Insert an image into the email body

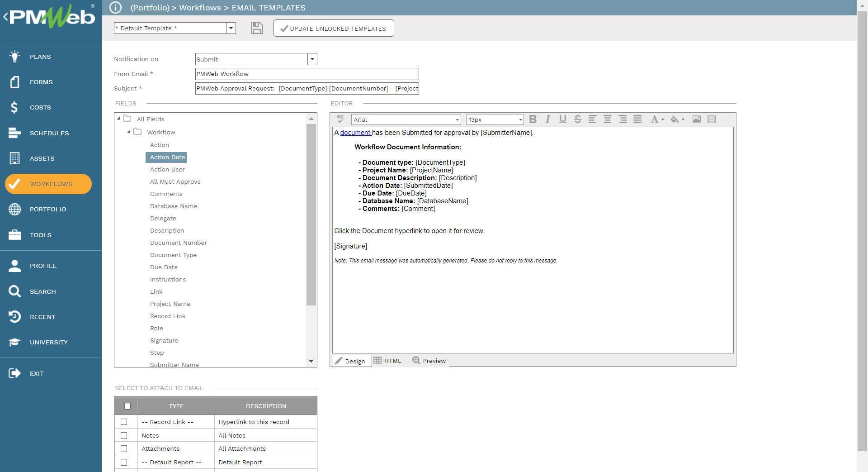(x=696, y=119)
